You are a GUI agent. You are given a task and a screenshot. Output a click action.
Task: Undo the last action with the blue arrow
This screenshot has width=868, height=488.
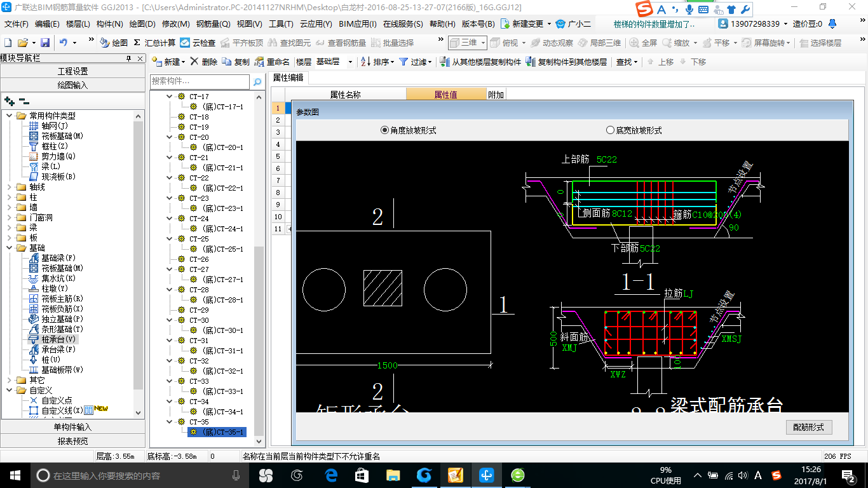click(64, 43)
